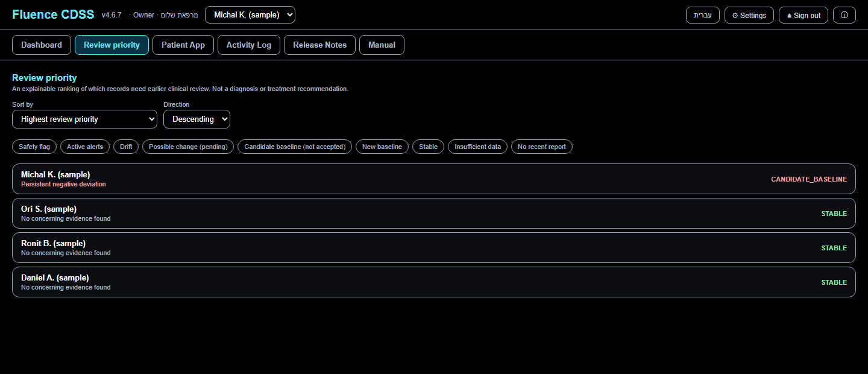
Task: Open the info circle icon button
Action: (x=844, y=15)
